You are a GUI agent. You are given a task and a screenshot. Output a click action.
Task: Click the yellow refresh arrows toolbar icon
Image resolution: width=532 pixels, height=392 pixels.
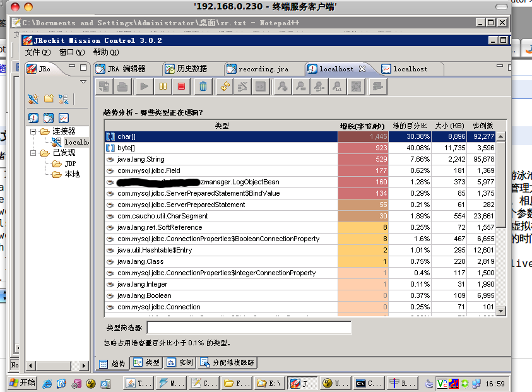(225, 86)
